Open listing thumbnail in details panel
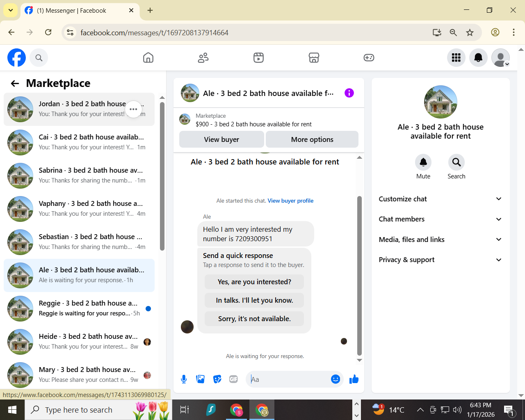 [441, 102]
